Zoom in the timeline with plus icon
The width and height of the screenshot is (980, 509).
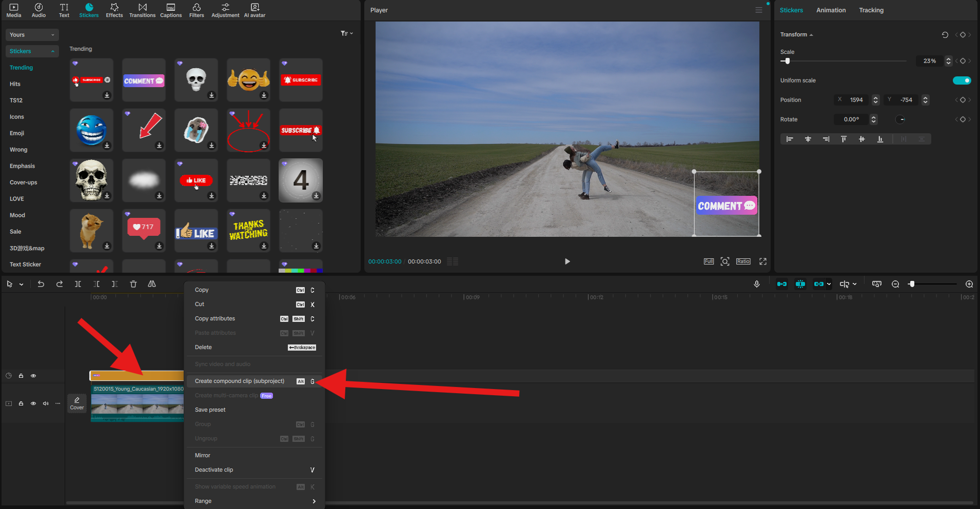(969, 284)
